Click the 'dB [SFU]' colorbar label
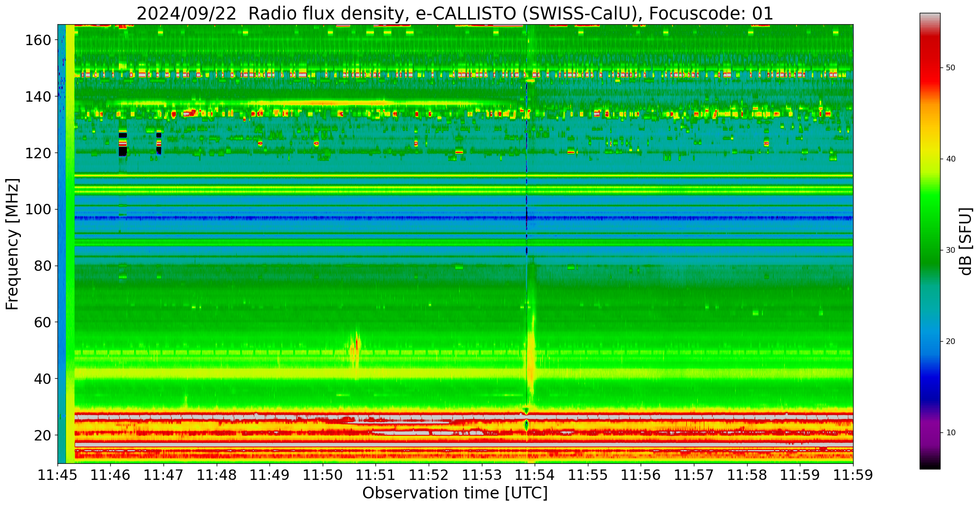 point(966,241)
